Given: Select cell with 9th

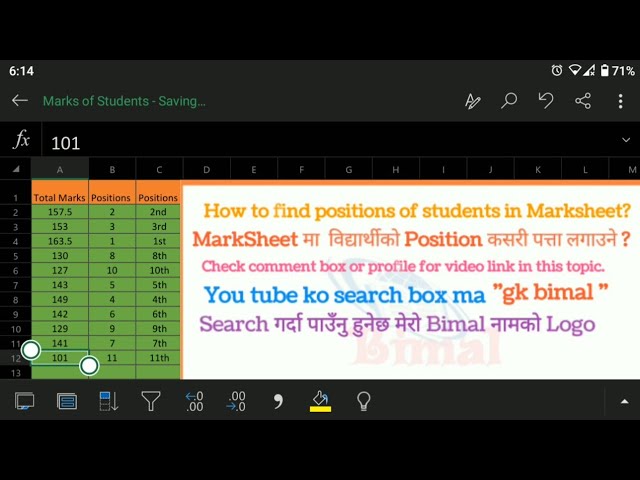Looking at the screenshot, I should 158,329.
